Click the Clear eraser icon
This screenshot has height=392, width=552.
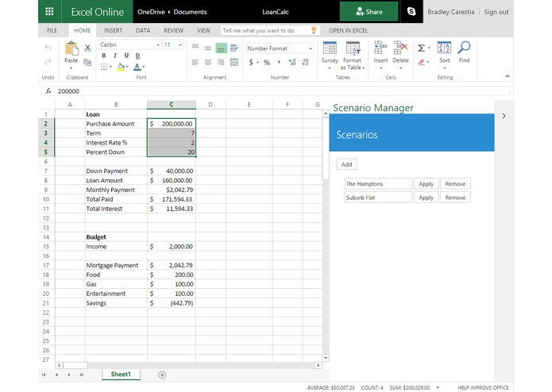(x=422, y=62)
